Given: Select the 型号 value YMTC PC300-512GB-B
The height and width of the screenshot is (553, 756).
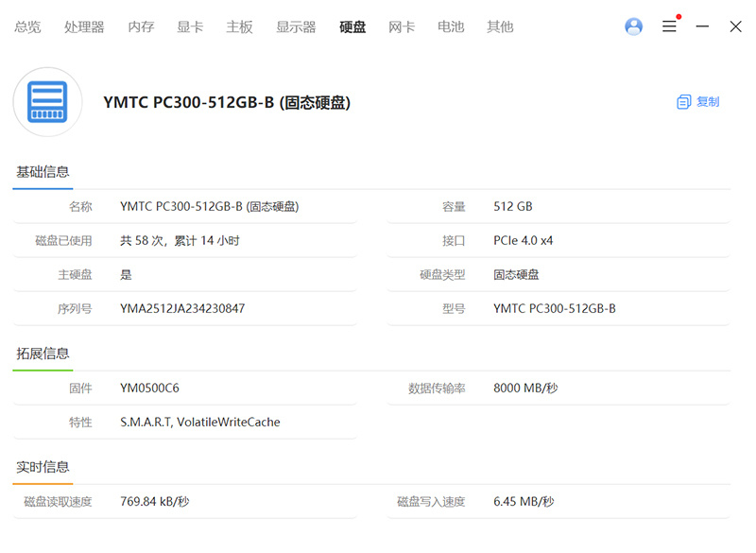Looking at the screenshot, I should (555, 308).
